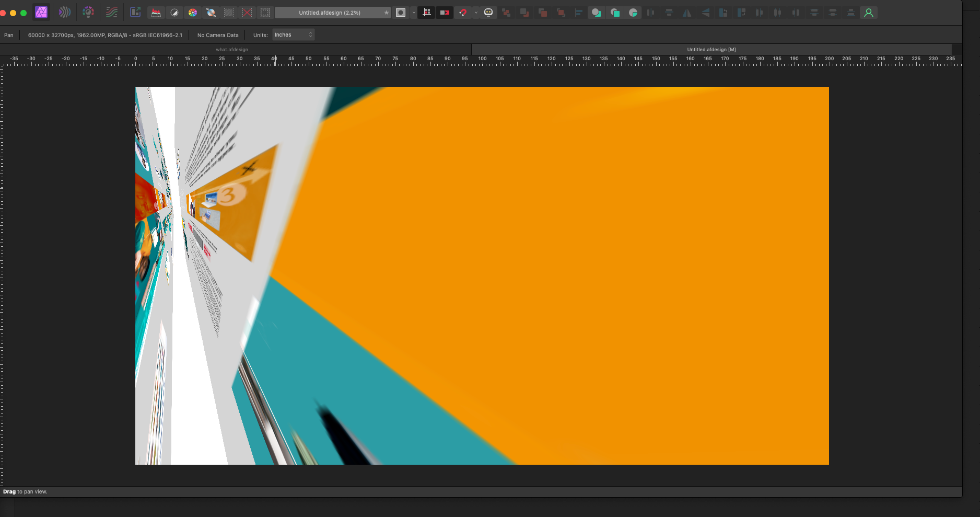980x517 pixels.
Task: Click Back One arrange icon
Action: point(524,13)
